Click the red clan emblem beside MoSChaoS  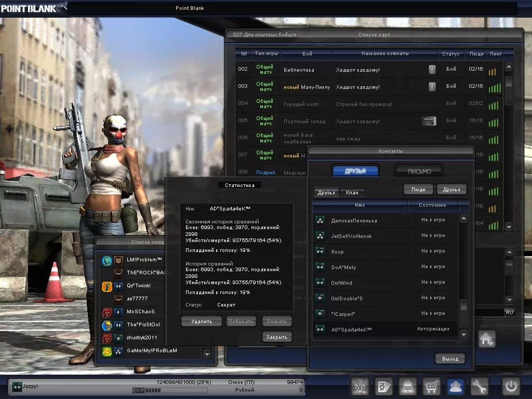point(107,312)
